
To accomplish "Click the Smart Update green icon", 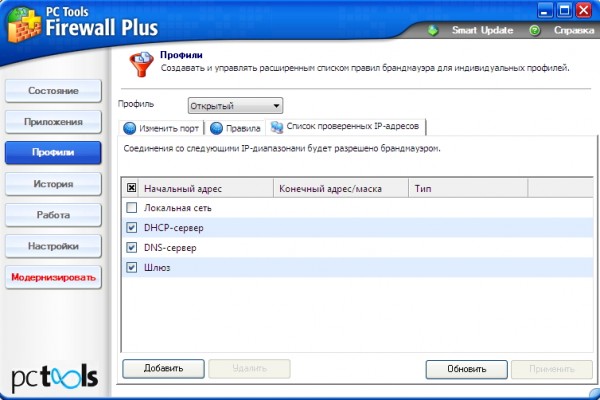I will coord(433,30).
